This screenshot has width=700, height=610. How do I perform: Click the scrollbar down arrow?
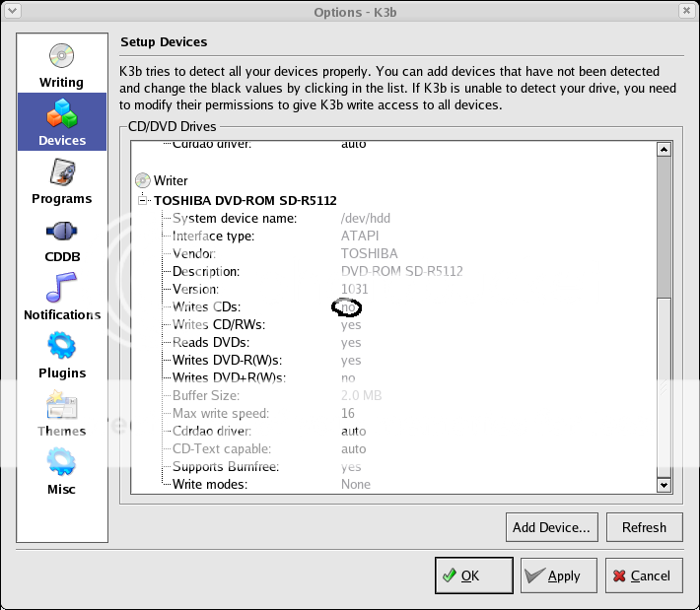(664, 485)
